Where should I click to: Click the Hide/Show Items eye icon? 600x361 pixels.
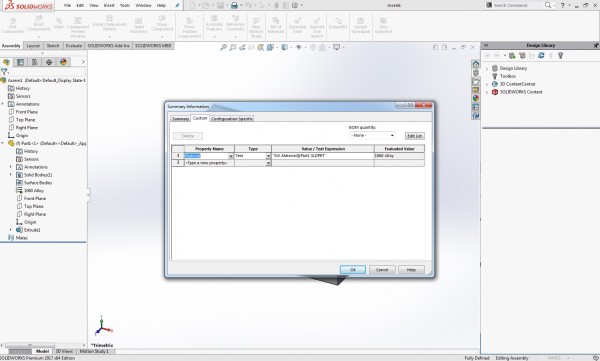pos(299,47)
